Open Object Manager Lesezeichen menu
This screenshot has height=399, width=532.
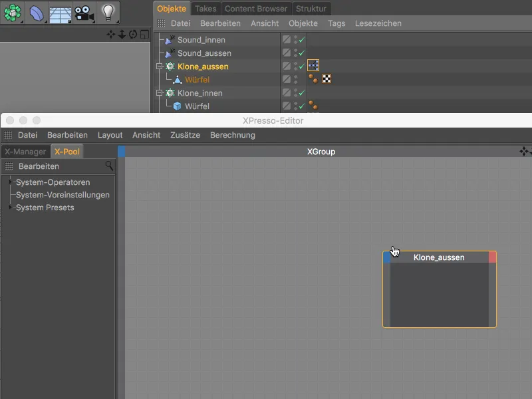[x=378, y=23]
